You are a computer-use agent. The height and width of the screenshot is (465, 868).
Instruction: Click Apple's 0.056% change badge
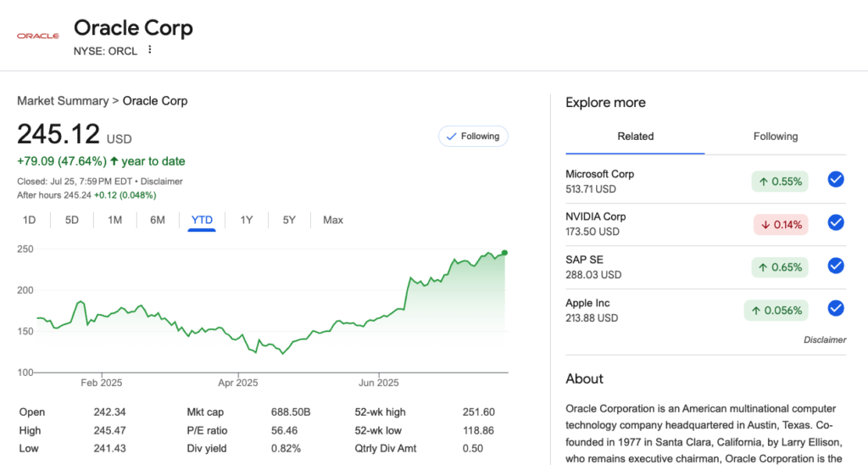[x=776, y=311]
